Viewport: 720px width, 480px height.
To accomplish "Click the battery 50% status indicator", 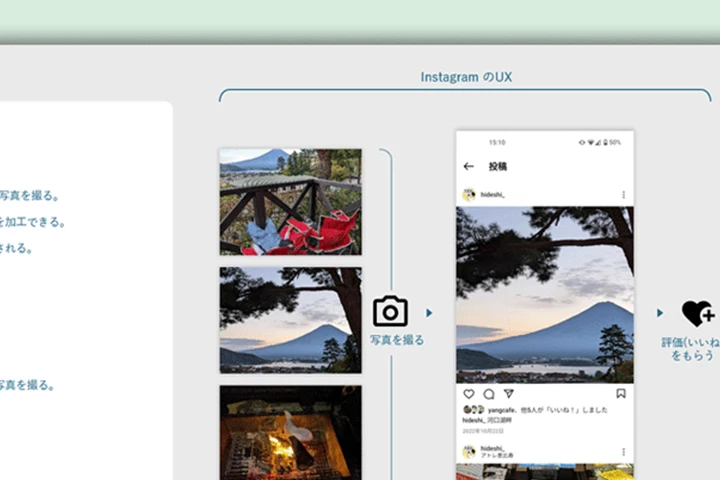I will coord(613,142).
